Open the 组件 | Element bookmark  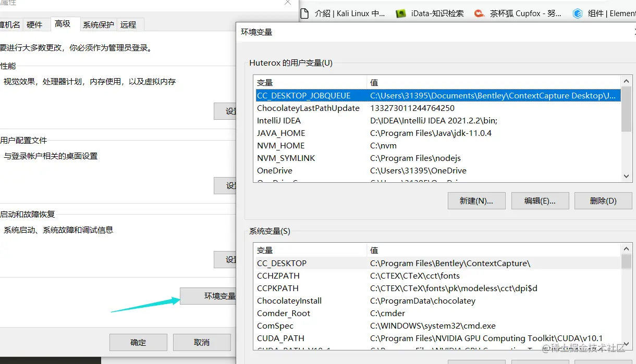click(604, 14)
